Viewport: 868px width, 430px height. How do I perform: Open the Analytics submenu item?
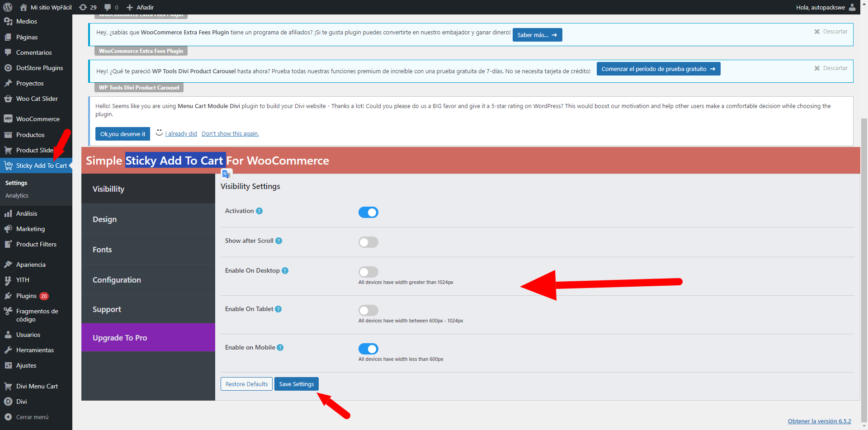17,196
